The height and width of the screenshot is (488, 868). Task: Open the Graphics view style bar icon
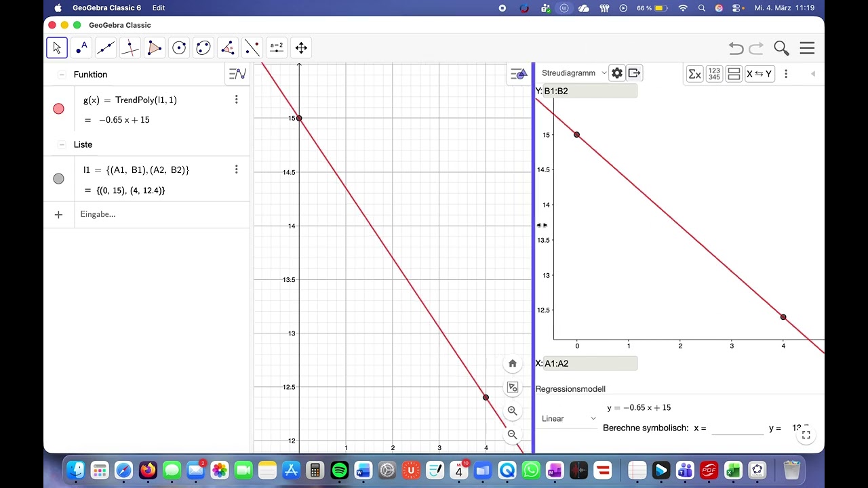click(519, 75)
